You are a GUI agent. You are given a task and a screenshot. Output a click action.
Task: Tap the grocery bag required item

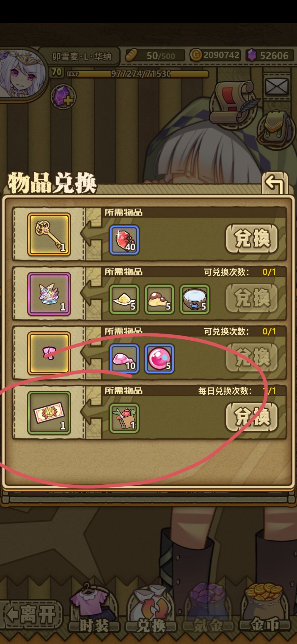124,418
